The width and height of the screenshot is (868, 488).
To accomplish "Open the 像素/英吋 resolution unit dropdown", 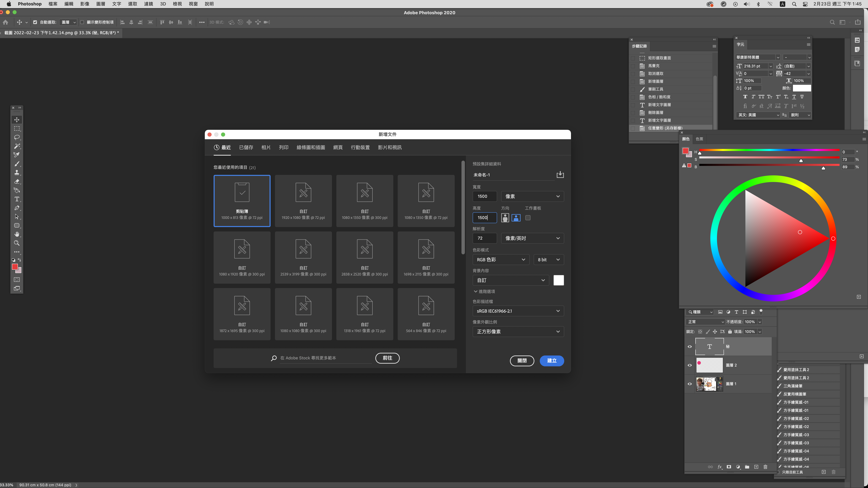I will tap(532, 238).
